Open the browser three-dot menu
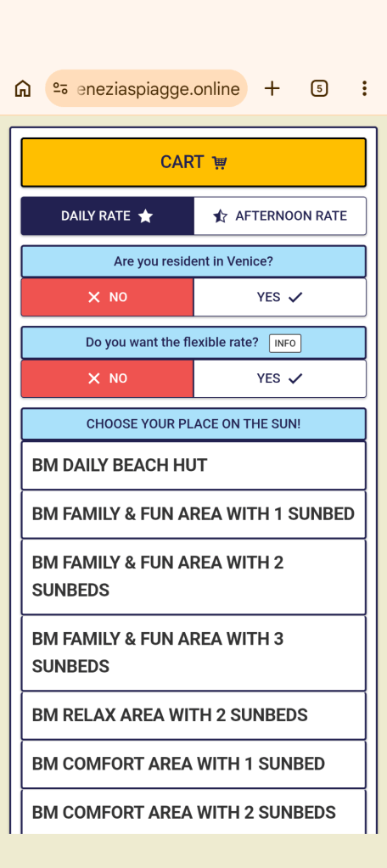Screen dimensions: 387x868 coord(364,88)
